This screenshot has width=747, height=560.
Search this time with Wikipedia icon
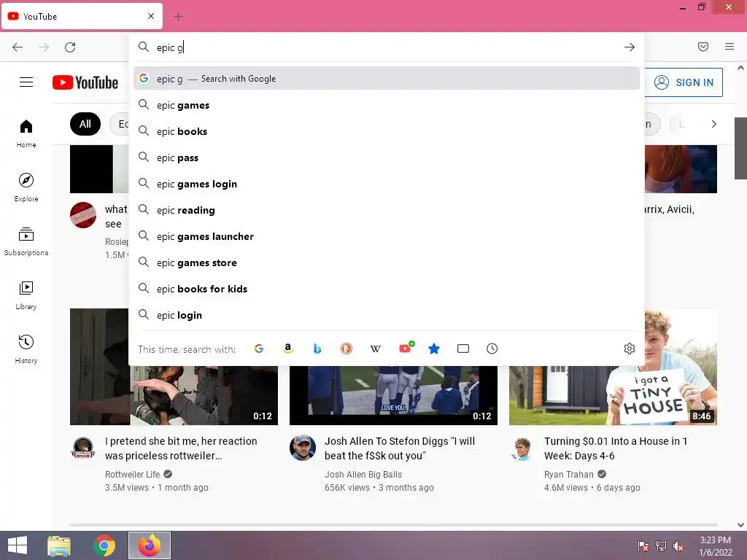point(376,349)
